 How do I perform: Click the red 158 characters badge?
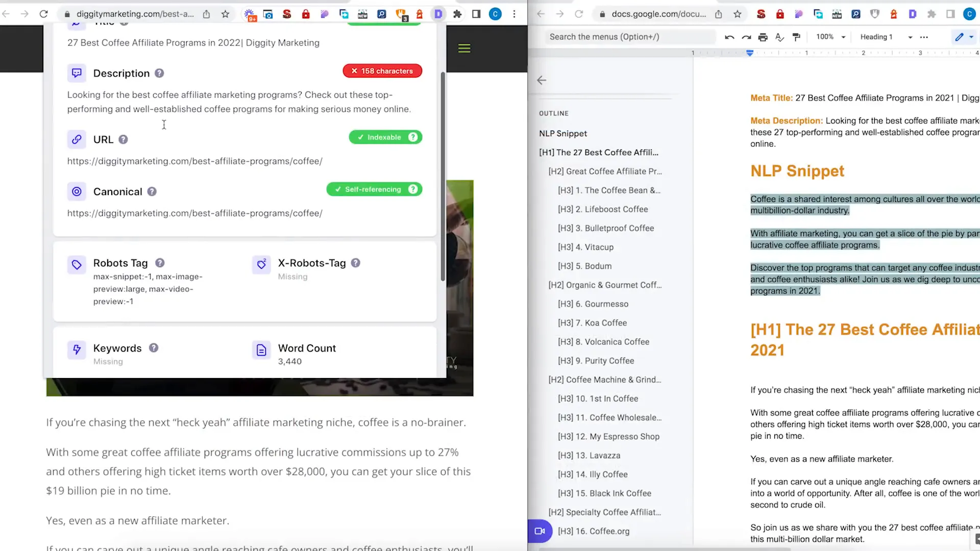382,71
